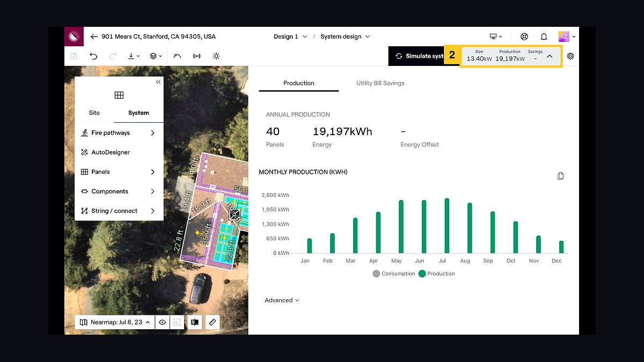Image resolution: width=644 pixels, height=362 pixels.
Task: Click the panel grid icon above Site
Action: (119, 95)
